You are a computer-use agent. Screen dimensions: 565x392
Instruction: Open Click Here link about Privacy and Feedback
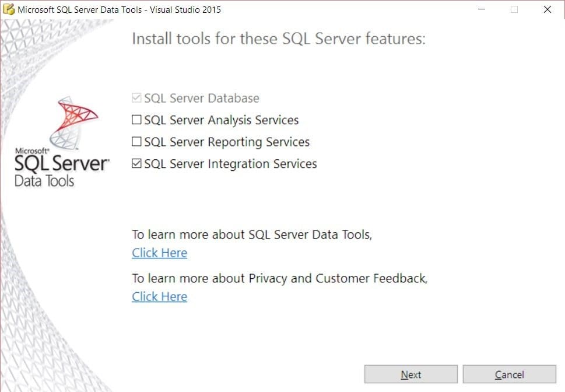click(x=160, y=296)
